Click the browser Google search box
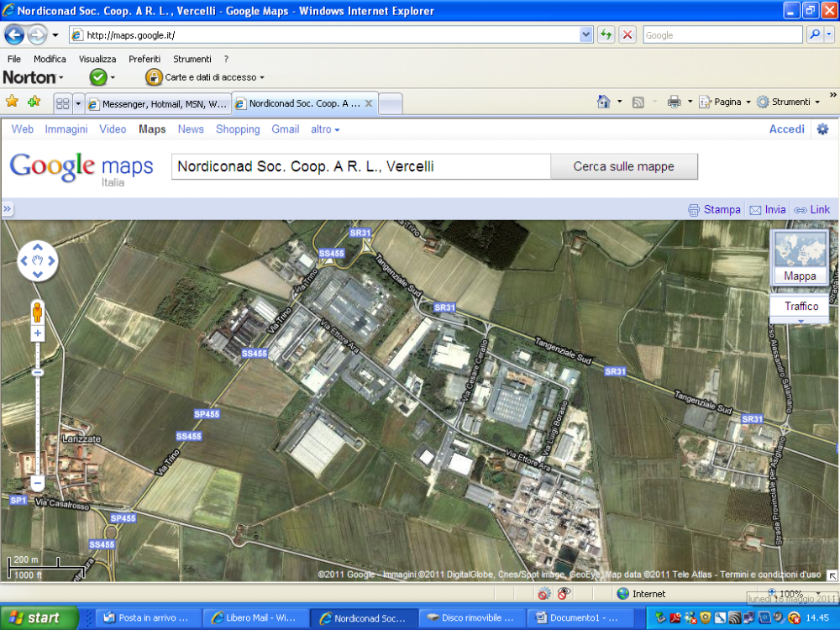The width and height of the screenshot is (840, 630). 722,35
